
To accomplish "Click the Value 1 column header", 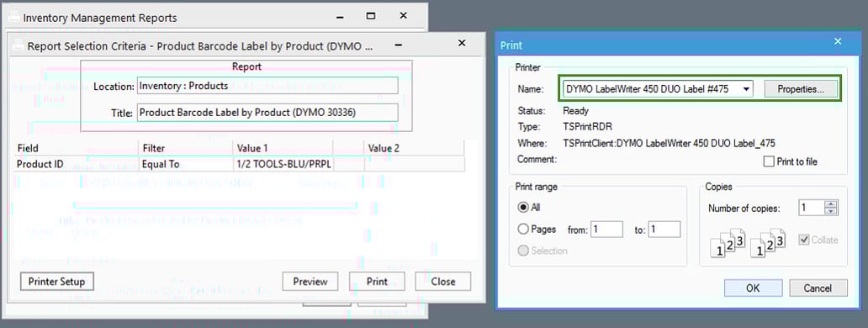I will (283, 148).
